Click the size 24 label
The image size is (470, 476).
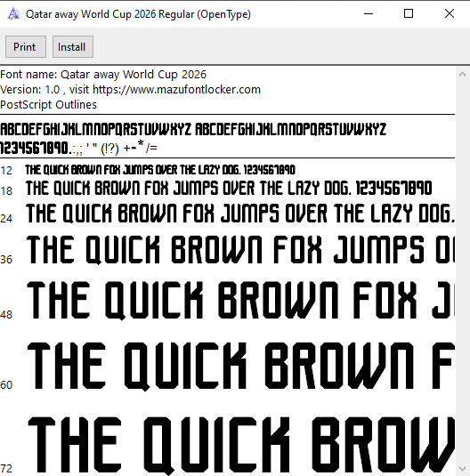pyautogui.click(x=6, y=218)
